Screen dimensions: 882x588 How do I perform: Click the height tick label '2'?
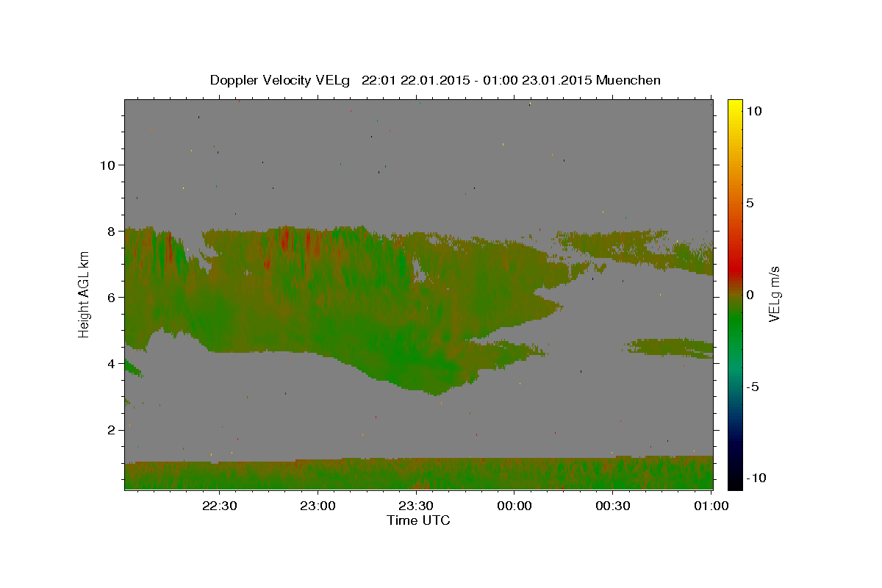(x=112, y=429)
